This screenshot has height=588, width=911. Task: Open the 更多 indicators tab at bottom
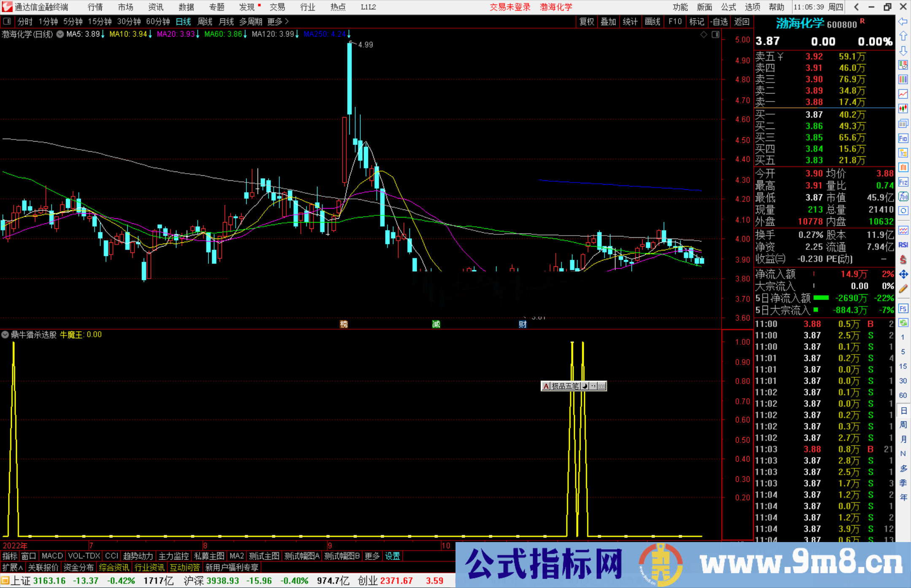(x=372, y=556)
